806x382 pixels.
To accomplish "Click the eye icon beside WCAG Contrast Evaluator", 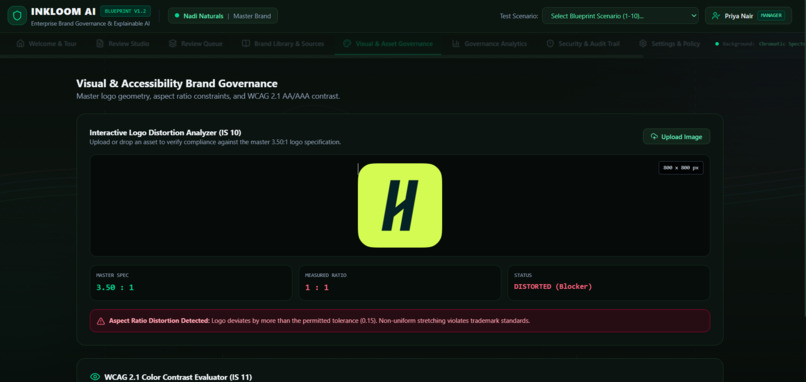I will (95, 377).
